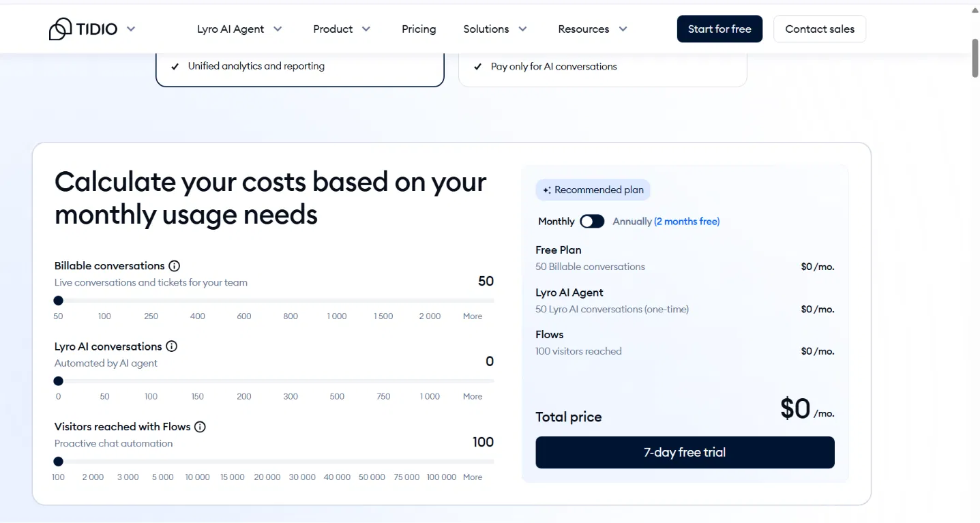Click the Contact sales button
The image size is (980, 523).
click(x=820, y=29)
